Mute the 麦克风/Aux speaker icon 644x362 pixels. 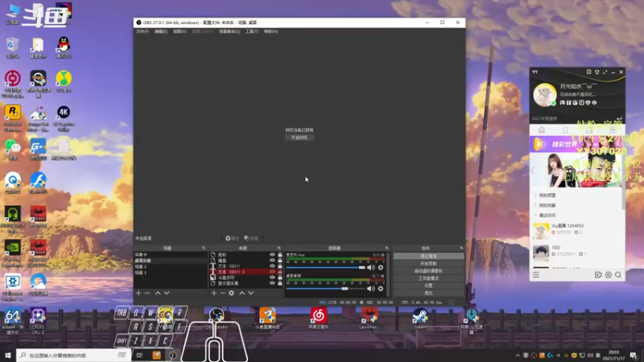point(371,268)
